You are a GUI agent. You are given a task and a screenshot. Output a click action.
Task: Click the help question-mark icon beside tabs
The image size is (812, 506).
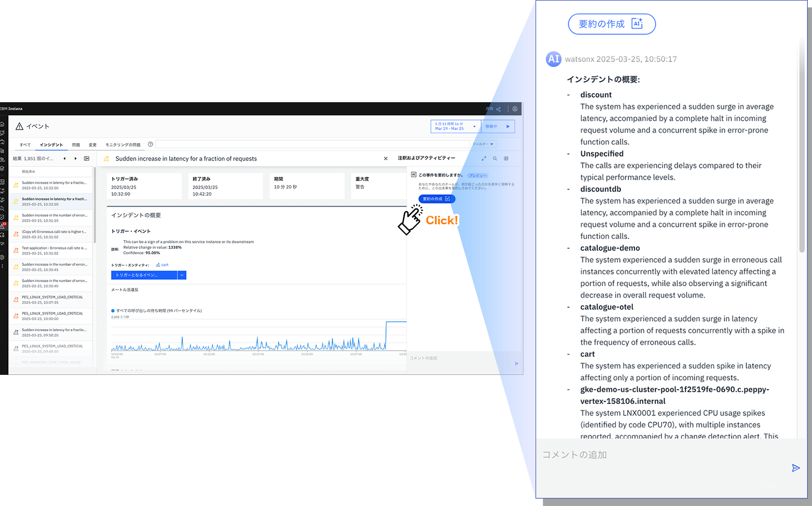[x=151, y=144]
